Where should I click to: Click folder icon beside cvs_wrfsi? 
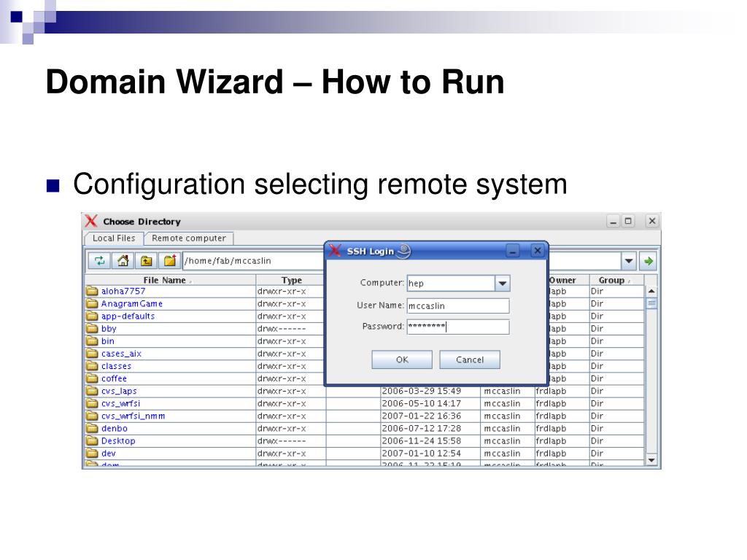(x=92, y=403)
